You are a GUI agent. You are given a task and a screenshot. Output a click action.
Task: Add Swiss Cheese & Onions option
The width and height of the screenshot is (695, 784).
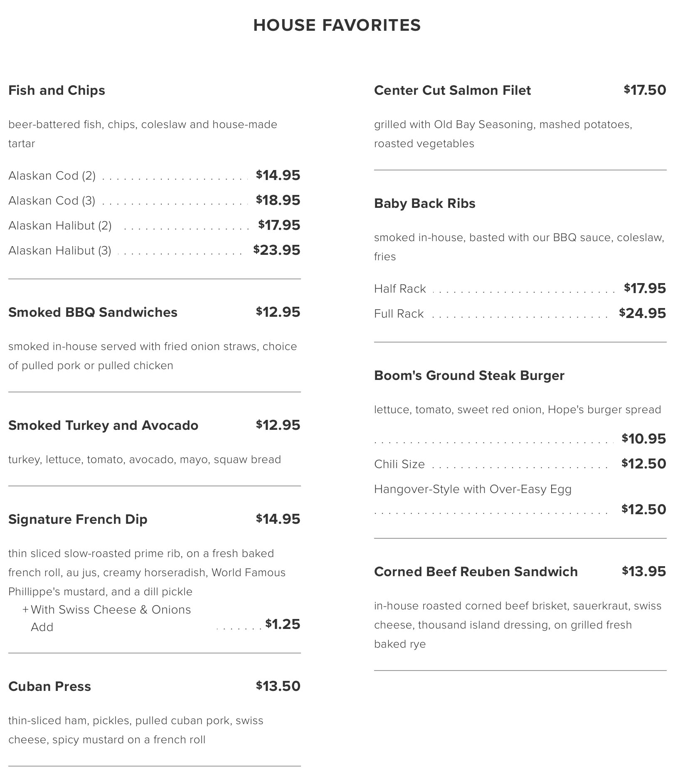[x=111, y=610]
